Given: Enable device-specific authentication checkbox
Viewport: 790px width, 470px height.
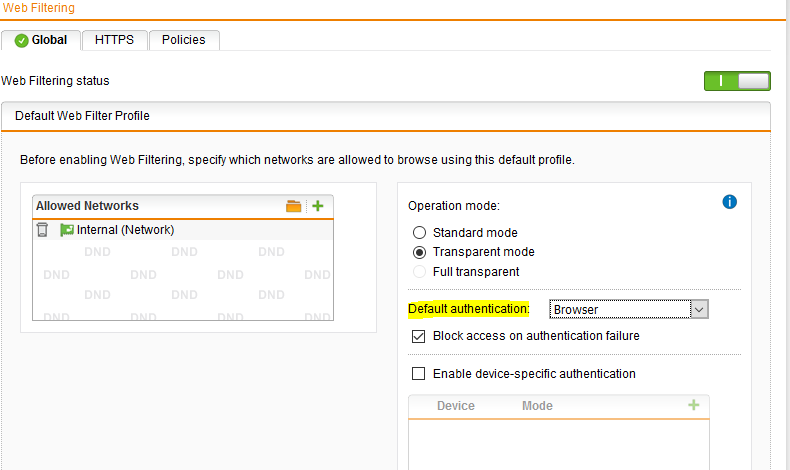Looking at the screenshot, I should pyautogui.click(x=418, y=373).
